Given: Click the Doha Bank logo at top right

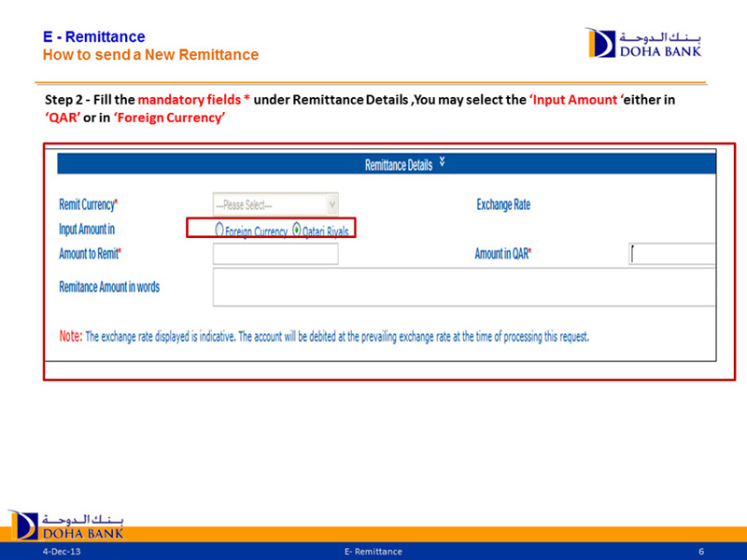Looking at the screenshot, I should point(642,43).
